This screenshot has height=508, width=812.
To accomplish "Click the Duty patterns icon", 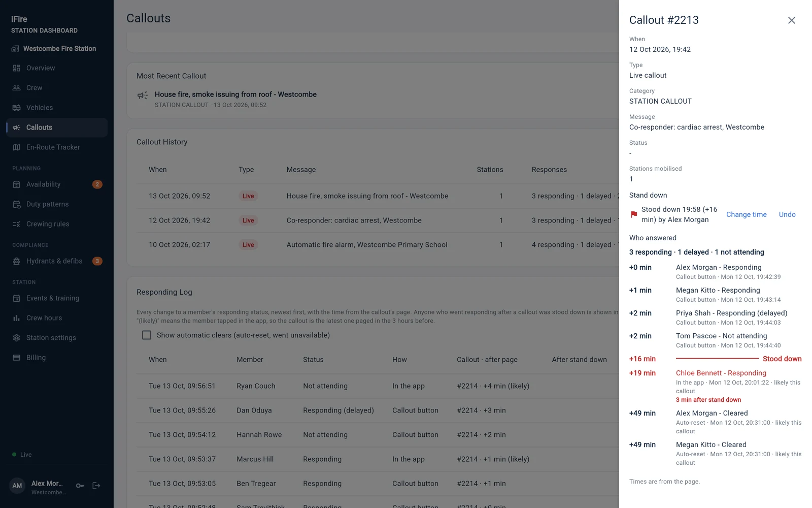I will 16,204.
